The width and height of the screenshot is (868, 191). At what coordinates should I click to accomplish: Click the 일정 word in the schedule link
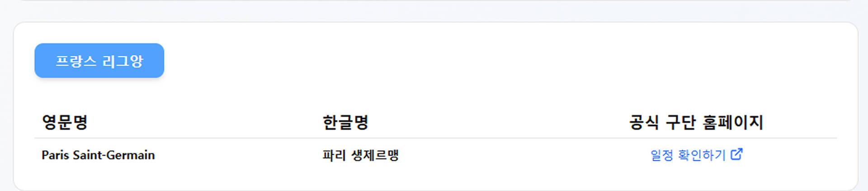[x=662, y=155]
